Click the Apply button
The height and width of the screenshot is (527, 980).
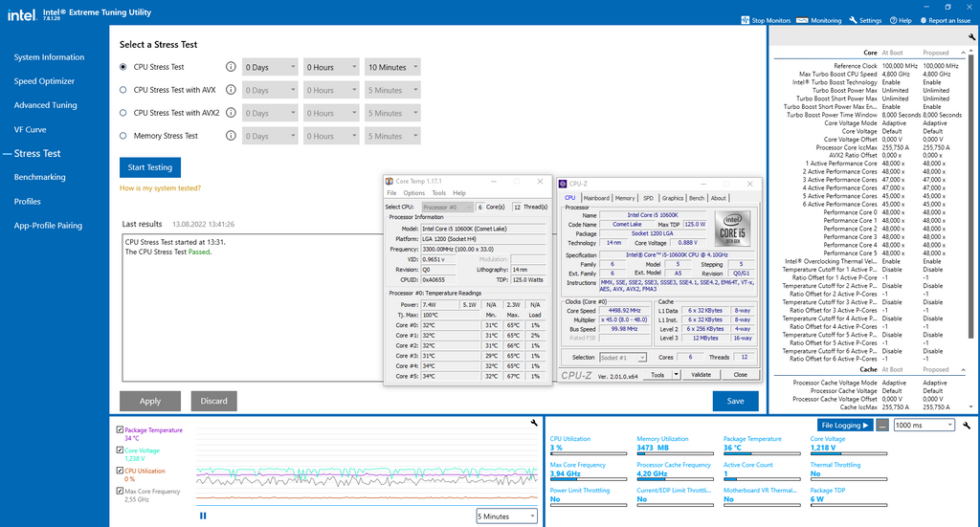pyautogui.click(x=150, y=401)
